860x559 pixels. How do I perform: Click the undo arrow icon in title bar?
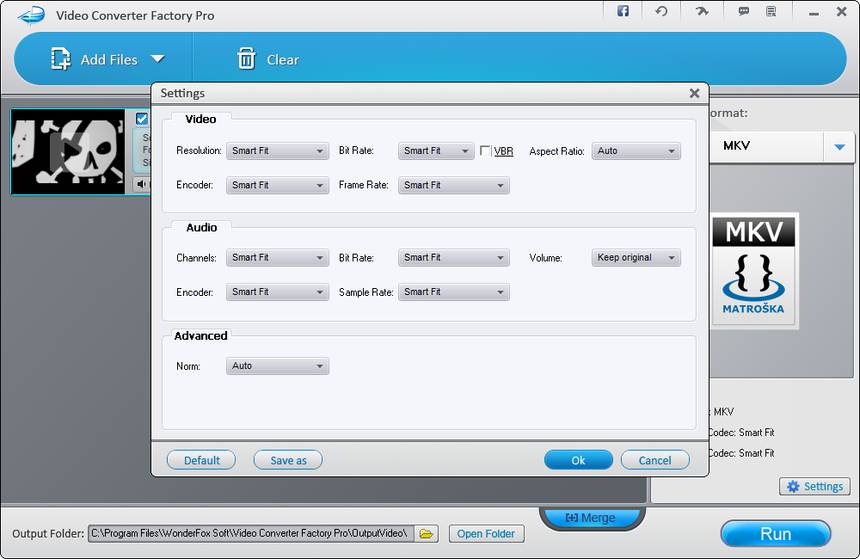click(661, 11)
